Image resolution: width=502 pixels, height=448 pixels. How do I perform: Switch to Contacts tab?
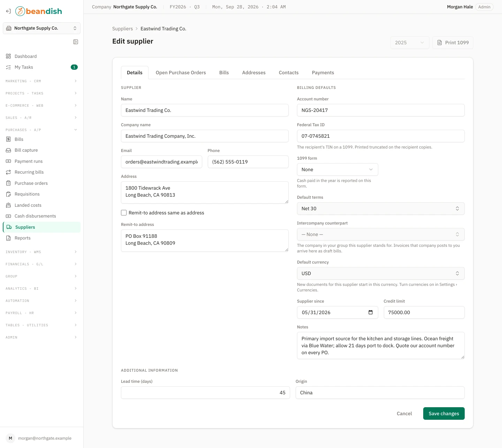point(289,73)
